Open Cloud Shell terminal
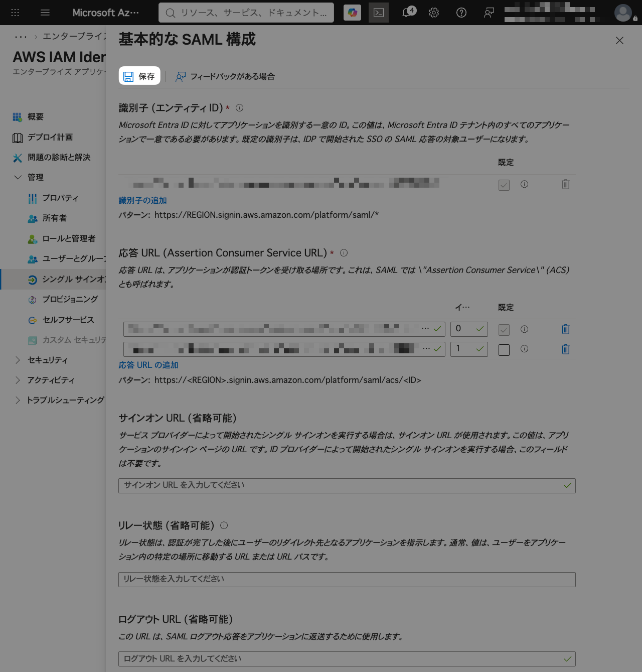642x672 pixels. (x=379, y=13)
